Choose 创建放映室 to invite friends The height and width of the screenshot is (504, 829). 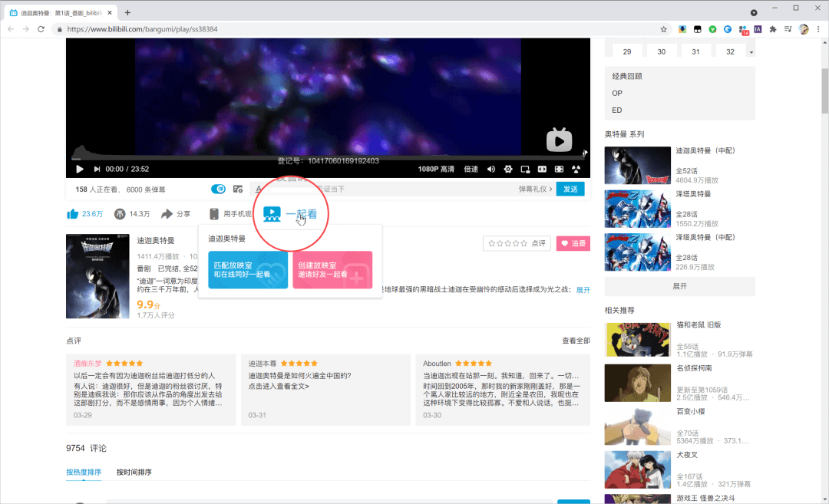pos(332,270)
